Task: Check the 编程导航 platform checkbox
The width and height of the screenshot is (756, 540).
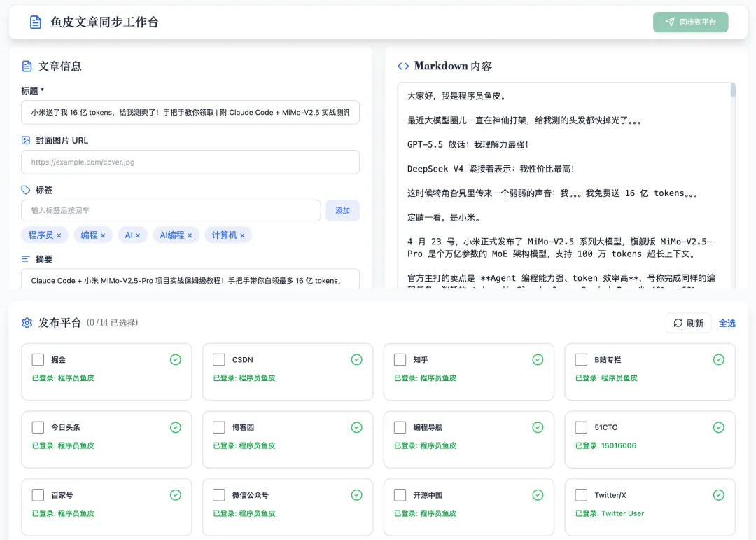Action: click(400, 427)
